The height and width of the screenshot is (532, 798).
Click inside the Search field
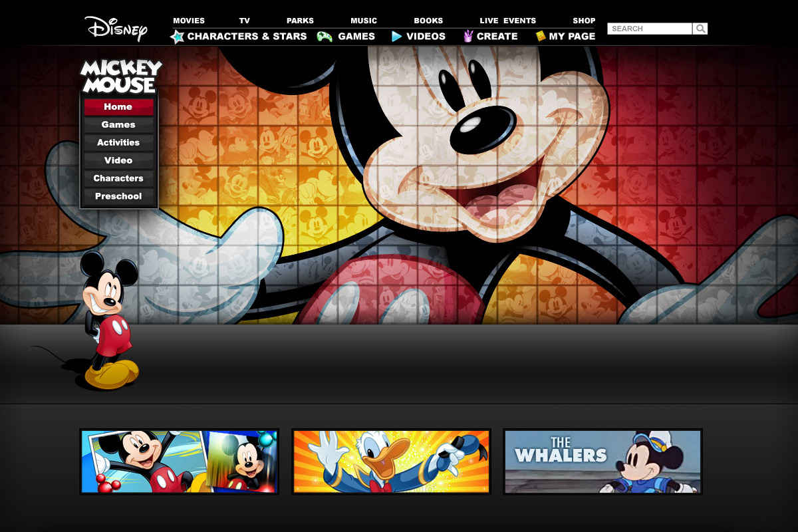tap(650, 29)
